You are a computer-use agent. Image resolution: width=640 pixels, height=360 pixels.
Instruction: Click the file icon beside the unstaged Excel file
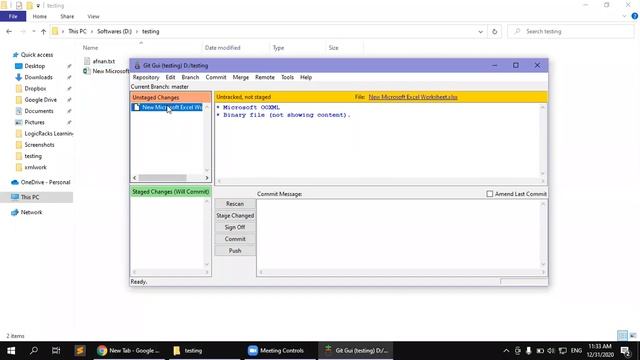coord(136,107)
